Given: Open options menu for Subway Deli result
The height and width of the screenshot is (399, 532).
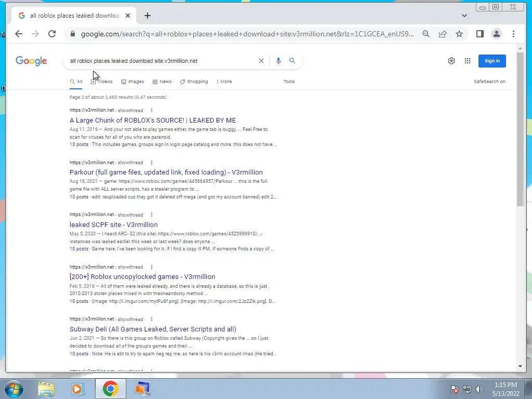Looking at the screenshot, I should click(152, 320).
